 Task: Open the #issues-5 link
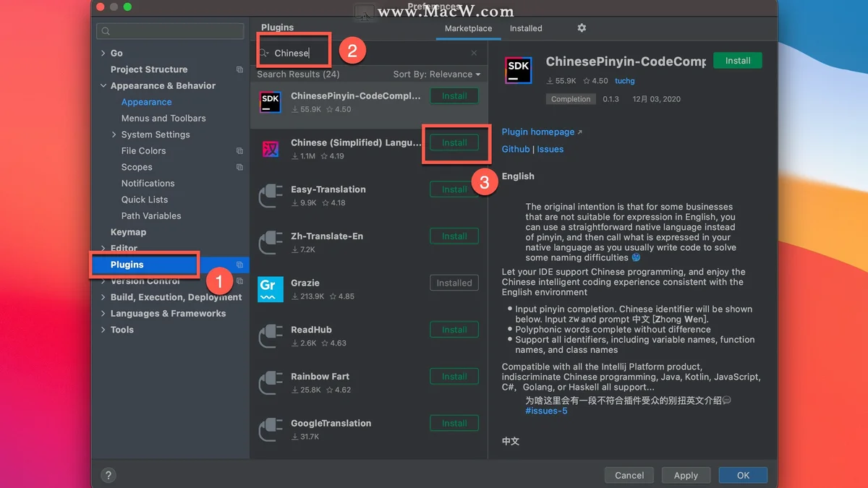[546, 411]
